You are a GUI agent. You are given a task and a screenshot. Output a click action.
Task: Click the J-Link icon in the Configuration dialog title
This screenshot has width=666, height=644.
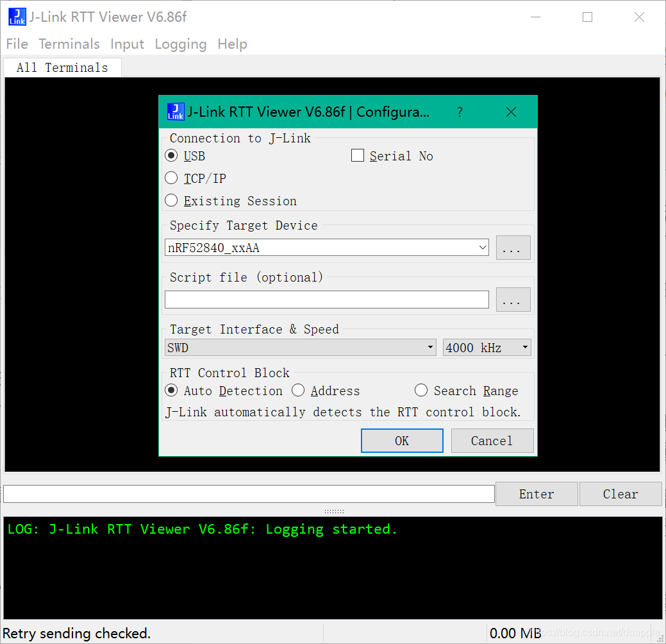click(176, 112)
